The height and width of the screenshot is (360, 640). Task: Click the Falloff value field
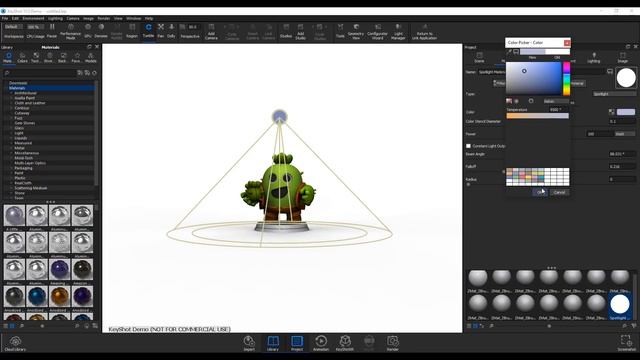click(622, 167)
